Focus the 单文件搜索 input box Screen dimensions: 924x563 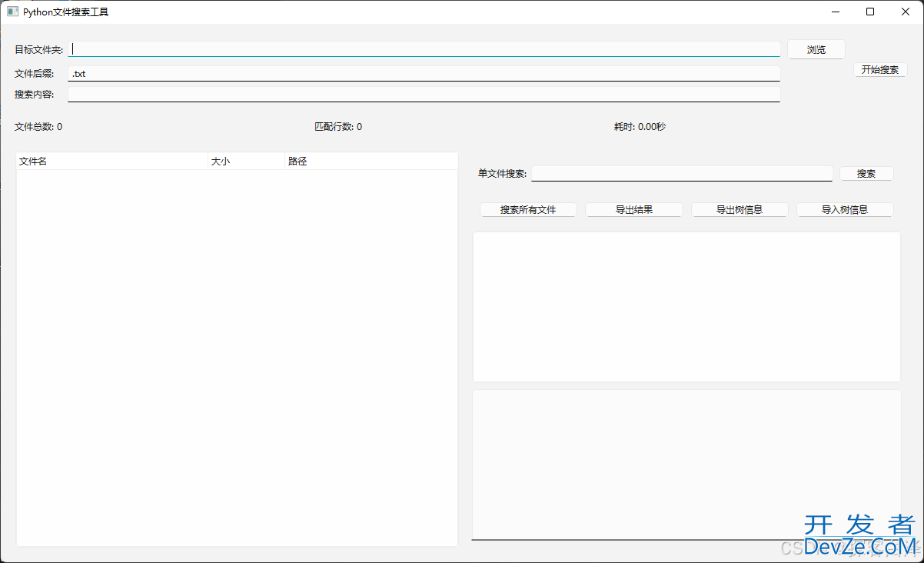681,174
